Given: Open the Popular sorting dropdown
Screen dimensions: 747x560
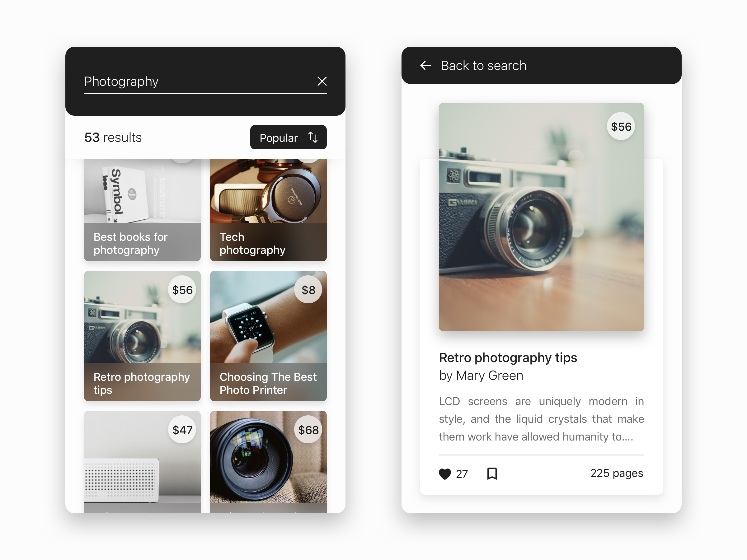Looking at the screenshot, I should [288, 137].
